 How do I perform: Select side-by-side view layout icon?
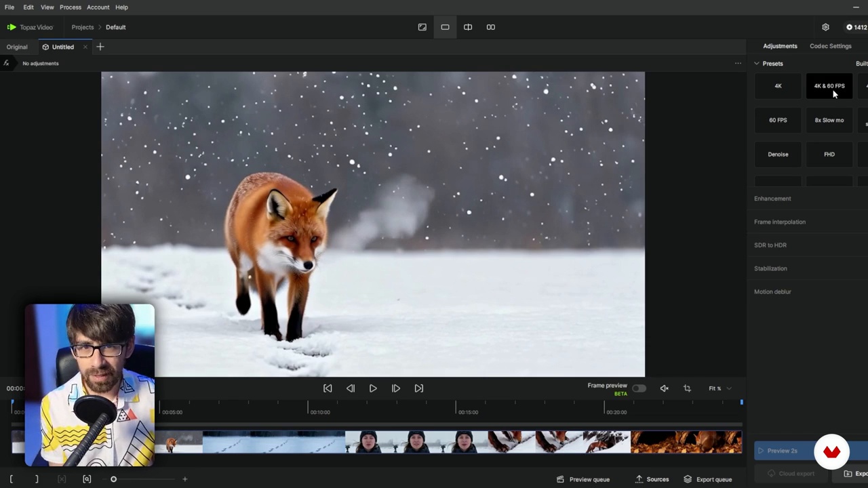point(491,27)
